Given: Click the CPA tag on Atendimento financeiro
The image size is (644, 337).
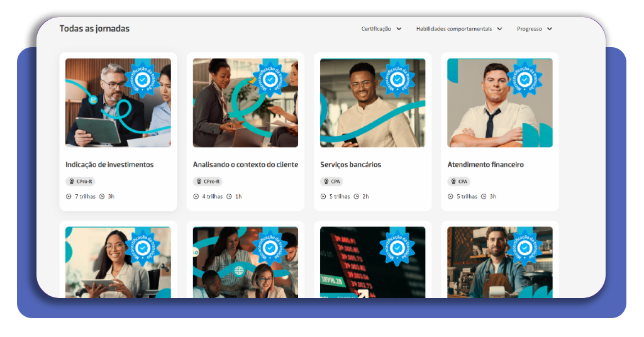Looking at the screenshot, I should 458,181.
